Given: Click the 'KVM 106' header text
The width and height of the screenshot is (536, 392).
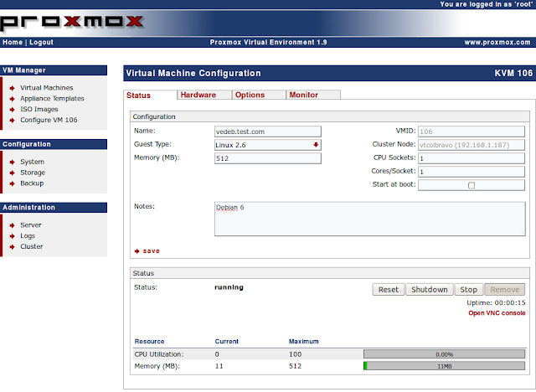Looking at the screenshot, I should (x=513, y=73).
